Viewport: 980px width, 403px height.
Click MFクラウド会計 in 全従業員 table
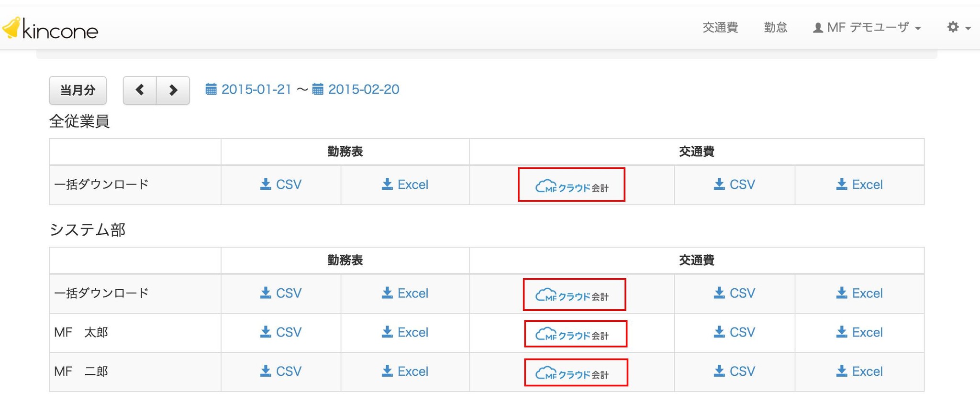[x=571, y=185]
